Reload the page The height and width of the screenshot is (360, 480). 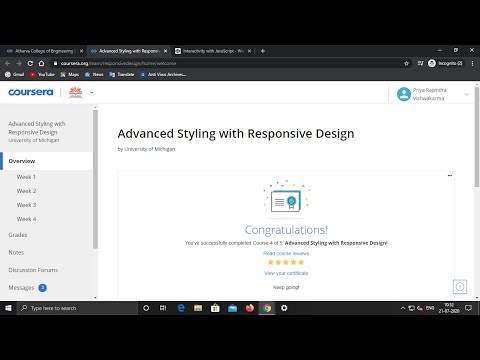click(x=30, y=63)
